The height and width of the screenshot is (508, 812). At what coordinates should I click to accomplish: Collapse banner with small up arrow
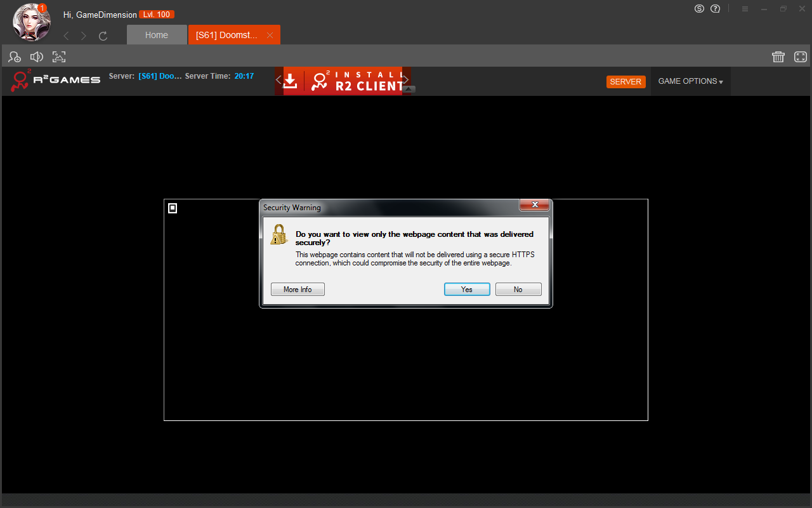409,89
